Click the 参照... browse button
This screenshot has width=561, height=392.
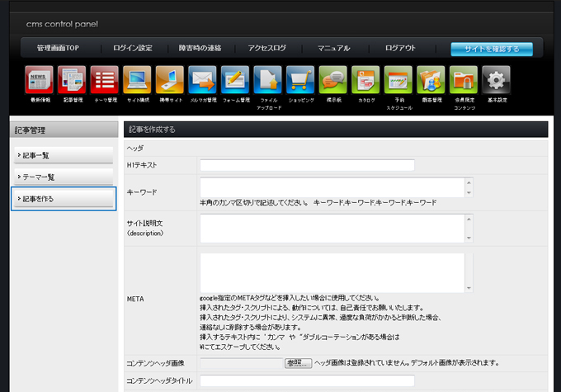coord(298,363)
